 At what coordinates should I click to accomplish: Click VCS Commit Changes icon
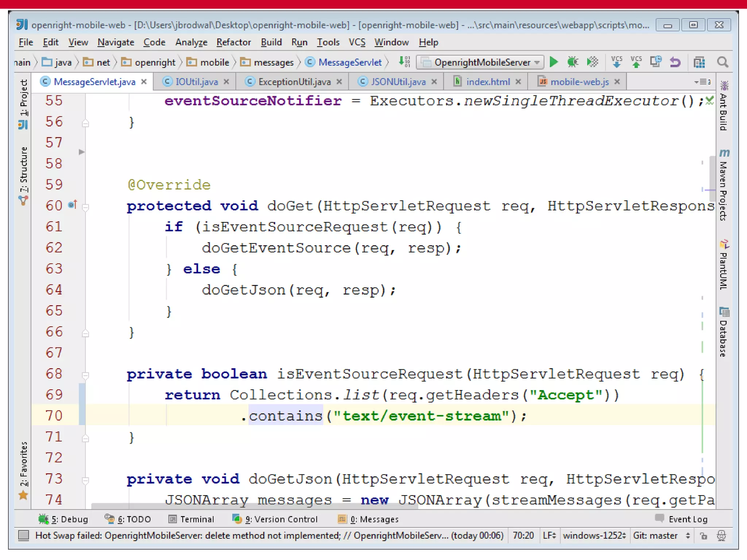pos(636,62)
